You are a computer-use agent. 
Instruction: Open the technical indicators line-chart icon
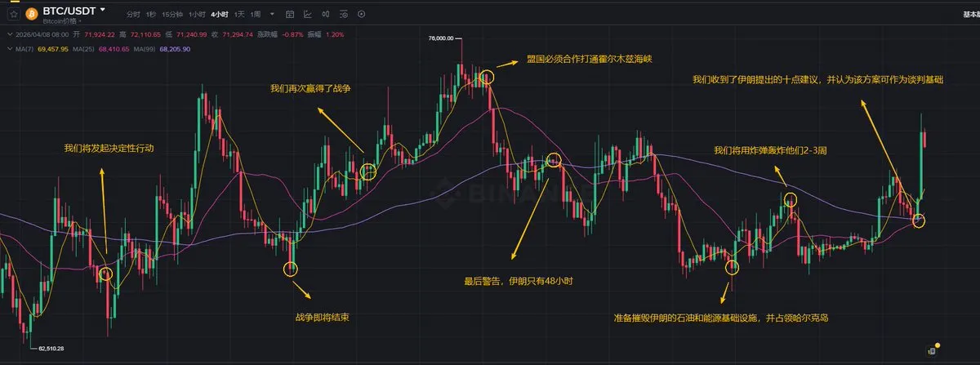pyautogui.click(x=306, y=15)
